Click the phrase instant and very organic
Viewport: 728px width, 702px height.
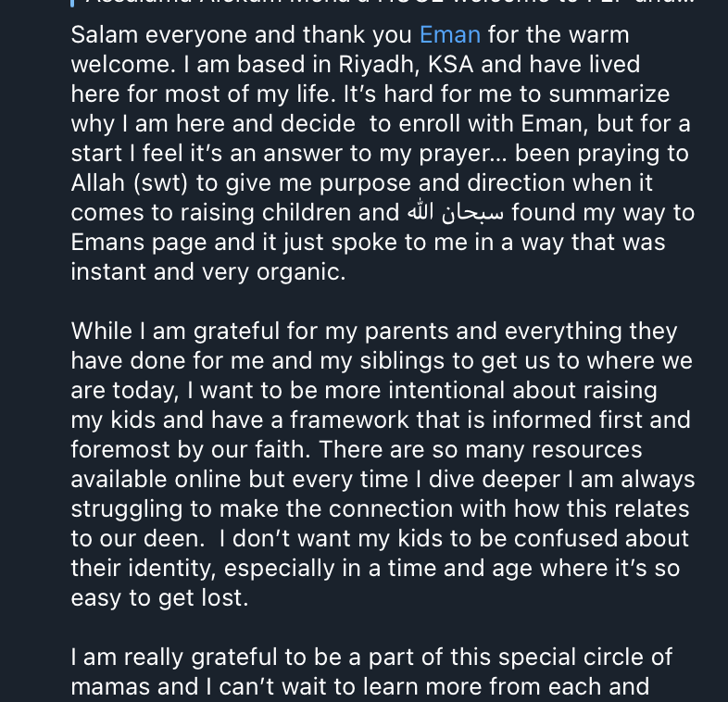208,271
